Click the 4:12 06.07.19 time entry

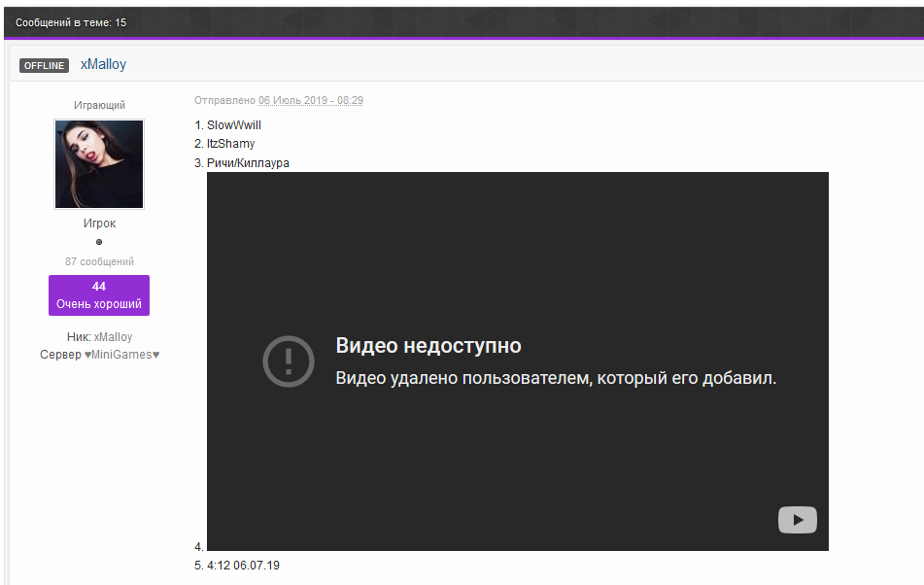[243, 566]
